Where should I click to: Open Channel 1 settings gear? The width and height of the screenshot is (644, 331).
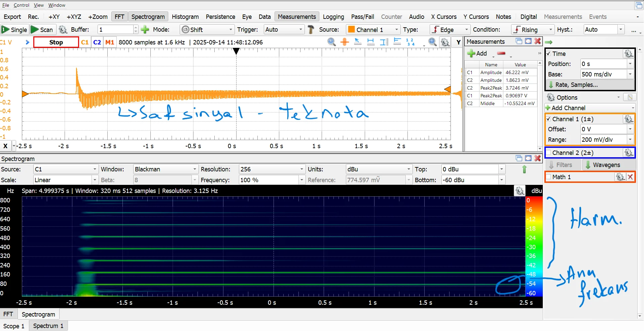pos(628,119)
